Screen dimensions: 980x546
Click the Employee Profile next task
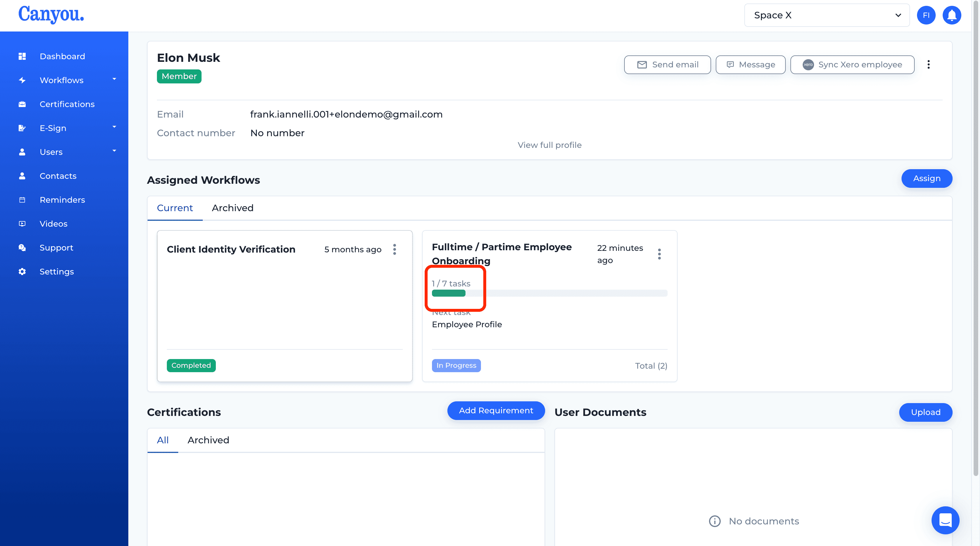click(467, 325)
